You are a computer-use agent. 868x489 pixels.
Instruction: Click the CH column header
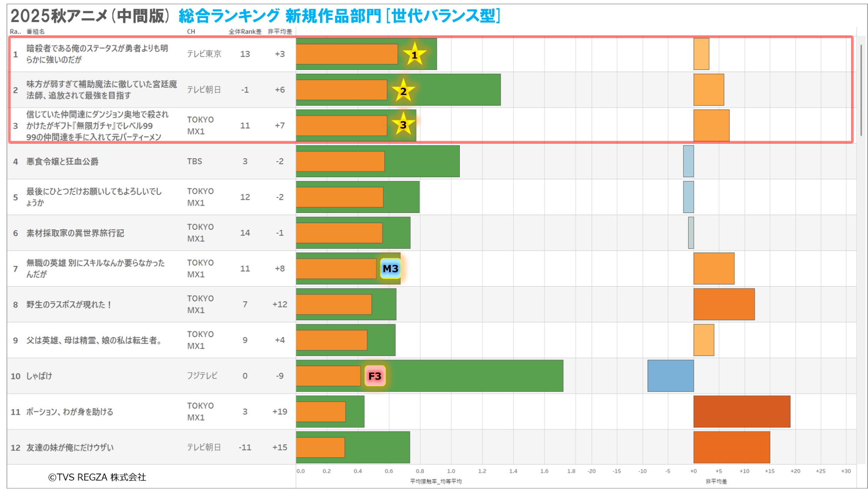tap(191, 31)
